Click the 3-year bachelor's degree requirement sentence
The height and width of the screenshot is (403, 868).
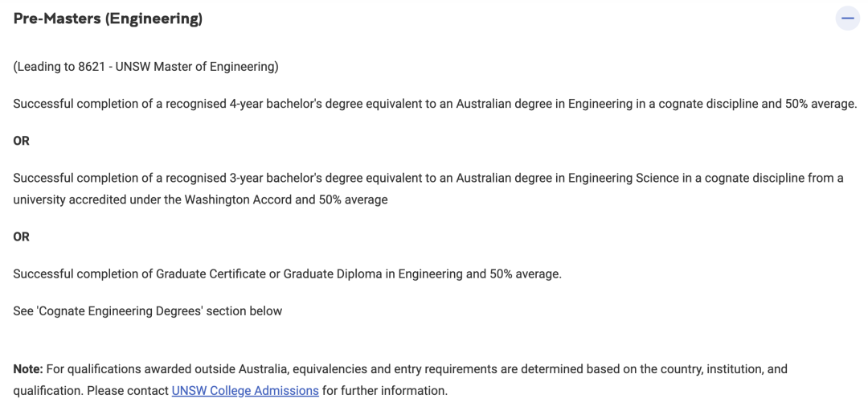(x=428, y=178)
